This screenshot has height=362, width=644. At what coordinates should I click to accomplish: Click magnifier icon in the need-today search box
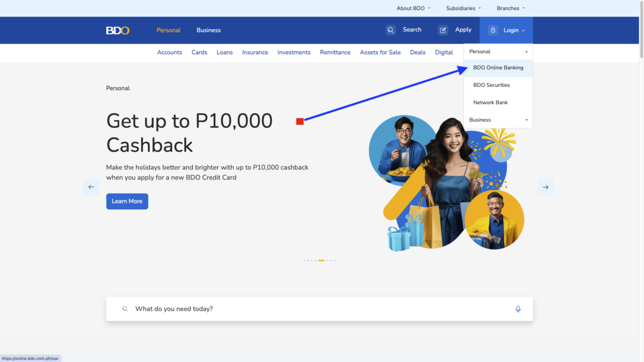[125, 309]
